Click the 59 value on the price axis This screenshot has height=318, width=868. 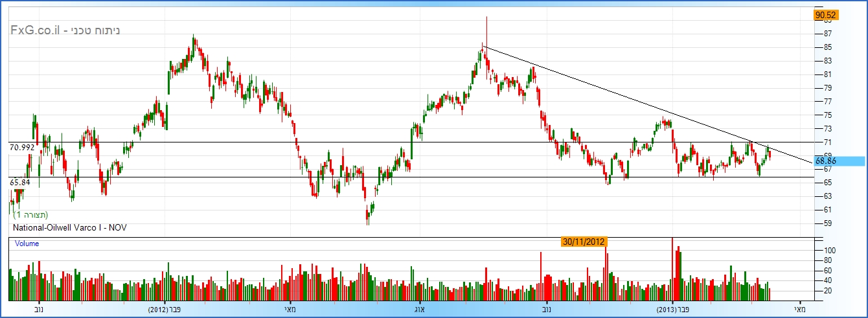828,223
